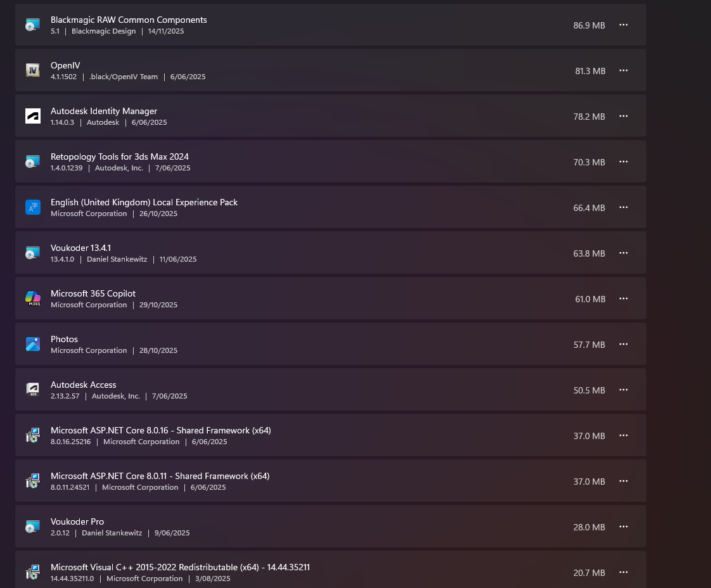Viewport: 711px width, 588px height.
Task: Click the Autodesk Access icon
Action: 33,390
